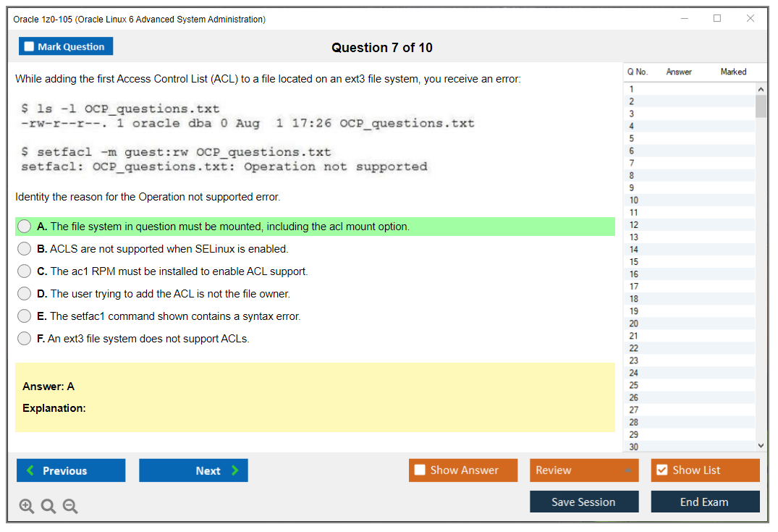778x532 pixels.
Task: Go to the Next question
Action: (193, 470)
